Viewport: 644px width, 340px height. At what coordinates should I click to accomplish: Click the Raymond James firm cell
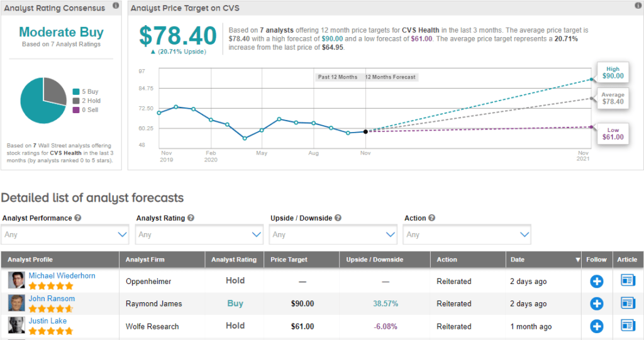tap(153, 304)
